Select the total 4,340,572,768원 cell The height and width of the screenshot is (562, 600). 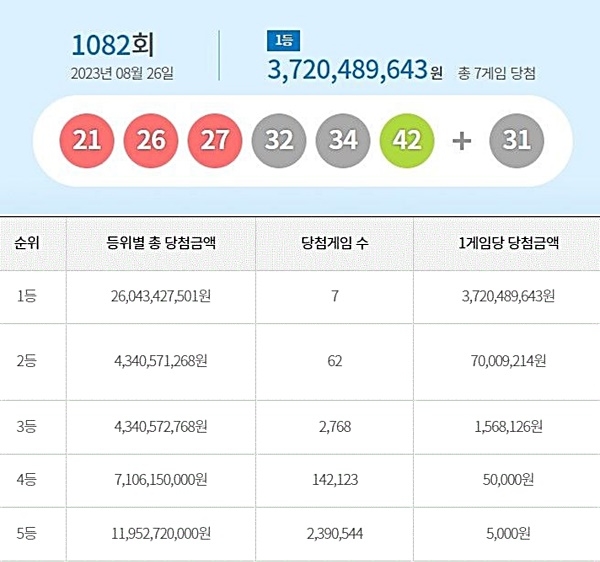click(x=161, y=427)
